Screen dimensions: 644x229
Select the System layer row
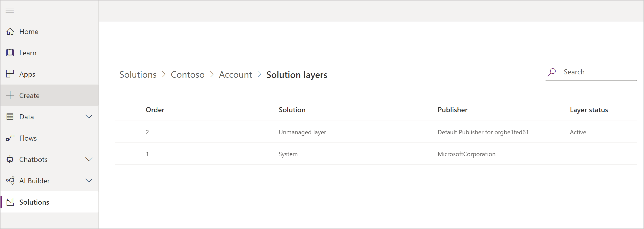click(x=288, y=154)
